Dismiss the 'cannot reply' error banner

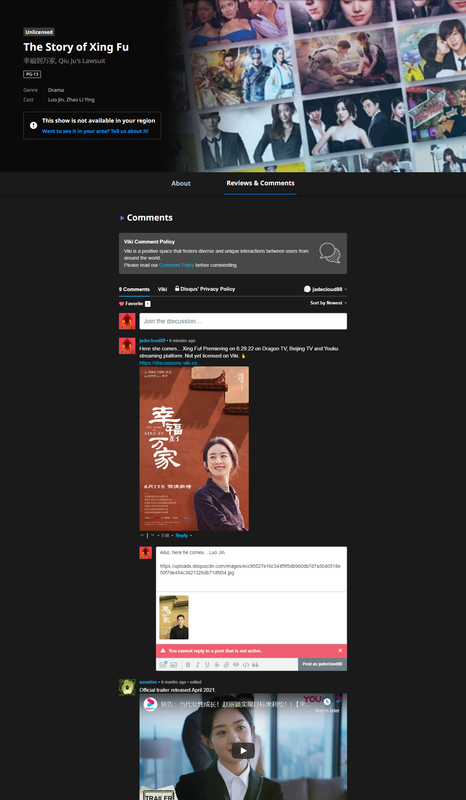pos(340,651)
